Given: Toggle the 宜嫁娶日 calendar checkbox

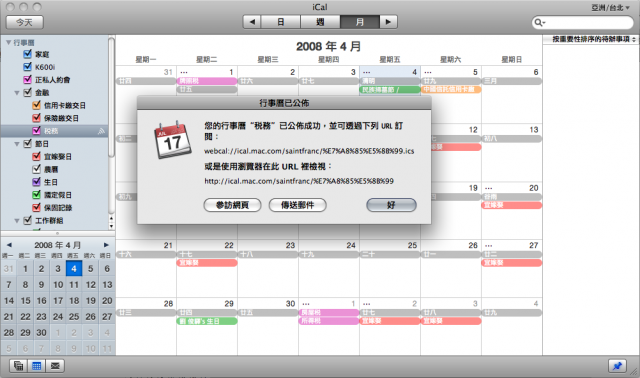Looking at the screenshot, I should click(x=36, y=156).
